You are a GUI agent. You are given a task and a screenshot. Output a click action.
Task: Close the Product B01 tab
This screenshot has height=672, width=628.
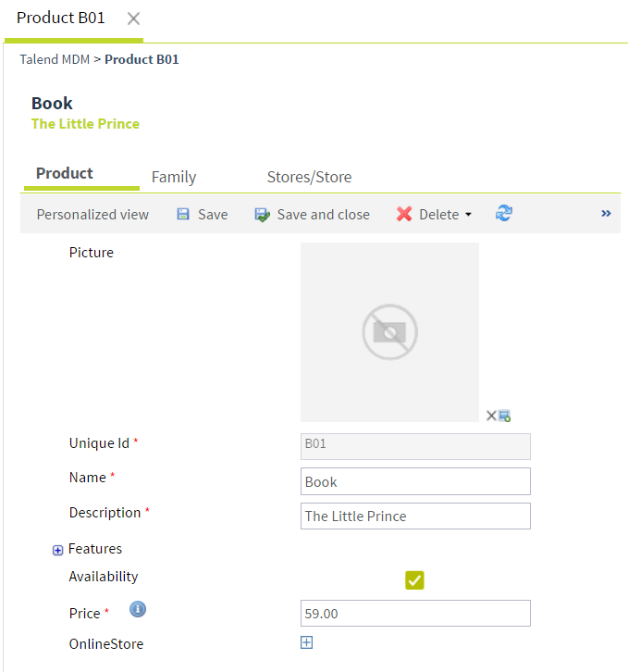pos(134,19)
